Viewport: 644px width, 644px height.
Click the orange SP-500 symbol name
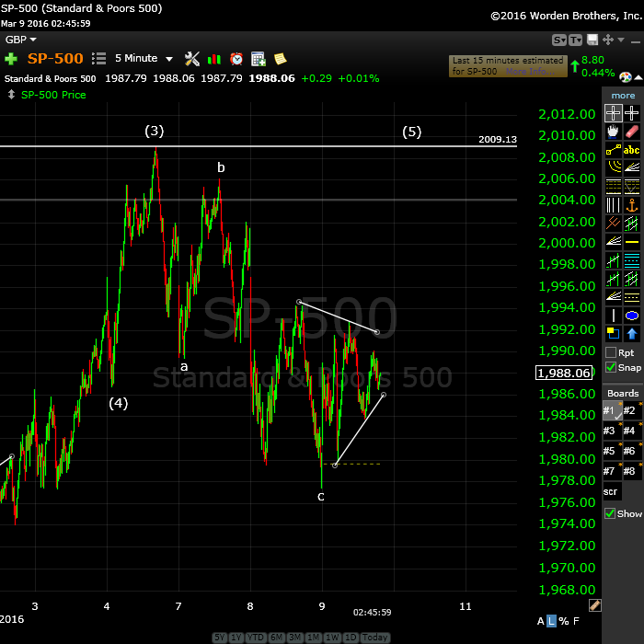(55, 58)
